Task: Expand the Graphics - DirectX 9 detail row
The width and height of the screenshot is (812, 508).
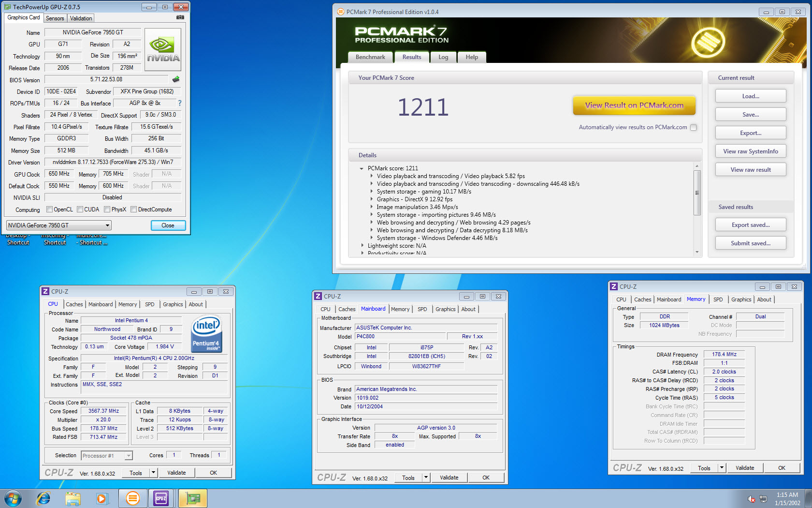Action: point(371,199)
